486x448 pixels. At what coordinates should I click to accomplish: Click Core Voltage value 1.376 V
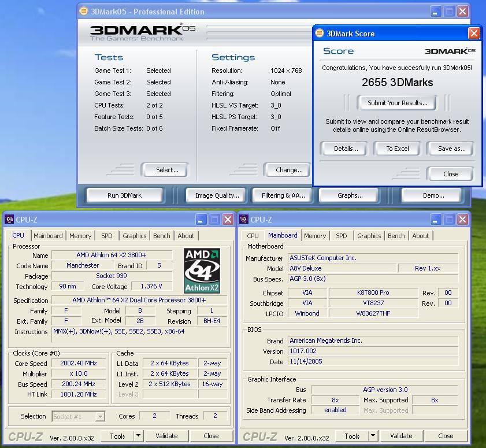point(151,286)
